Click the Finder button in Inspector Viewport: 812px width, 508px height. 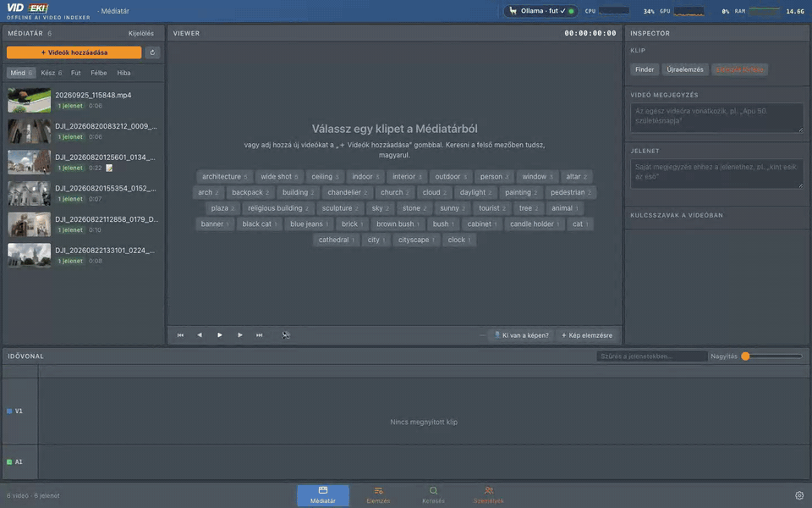pyautogui.click(x=645, y=69)
